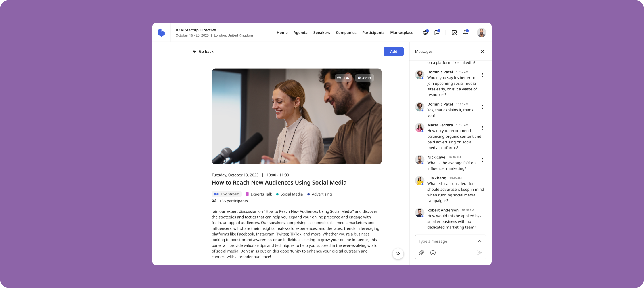Viewport: 644px width, 288px height.
Task: Click Marta Ferrera's avatar
Action: tap(420, 128)
